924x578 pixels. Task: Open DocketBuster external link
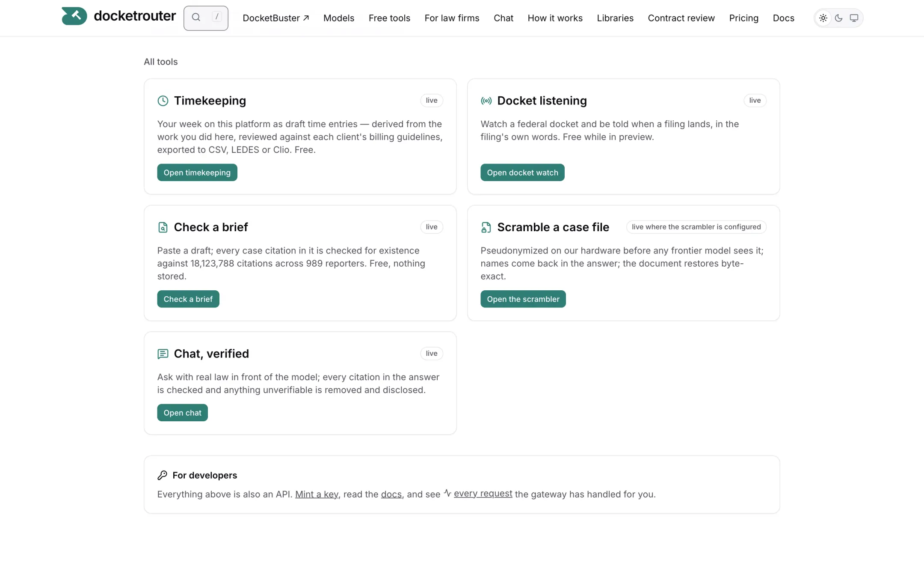coord(276,18)
